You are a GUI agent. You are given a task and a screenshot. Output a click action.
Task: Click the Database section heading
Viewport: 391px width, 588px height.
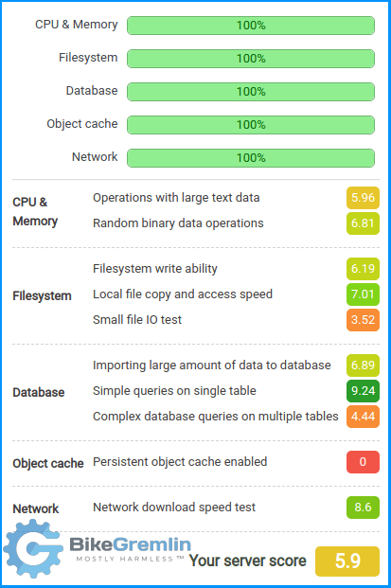tap(39, 393)
